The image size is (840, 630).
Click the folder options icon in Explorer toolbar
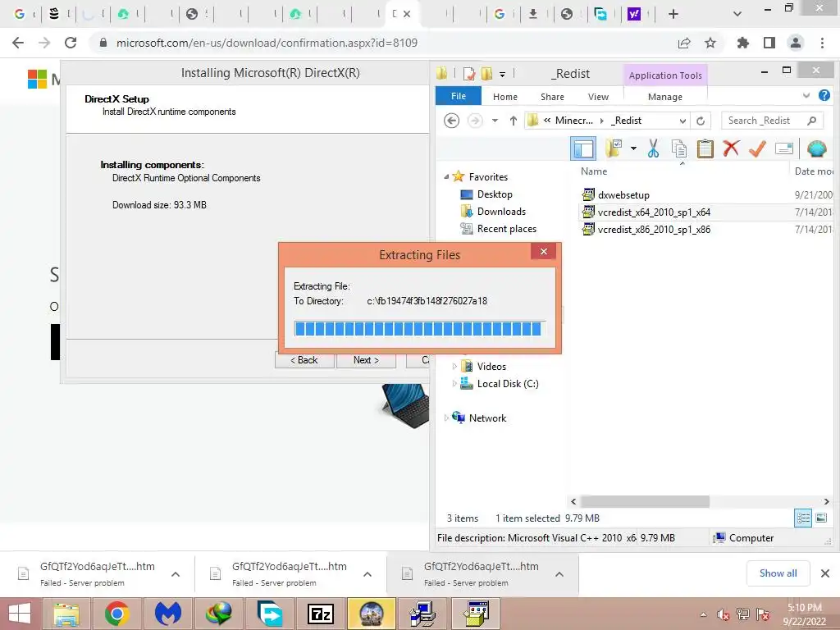[614, 148]
